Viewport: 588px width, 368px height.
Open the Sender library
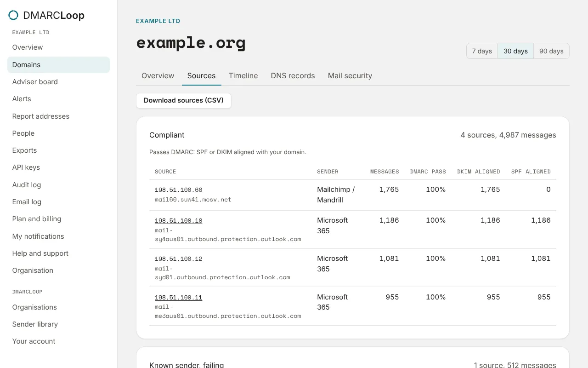(x=58, y=324)
